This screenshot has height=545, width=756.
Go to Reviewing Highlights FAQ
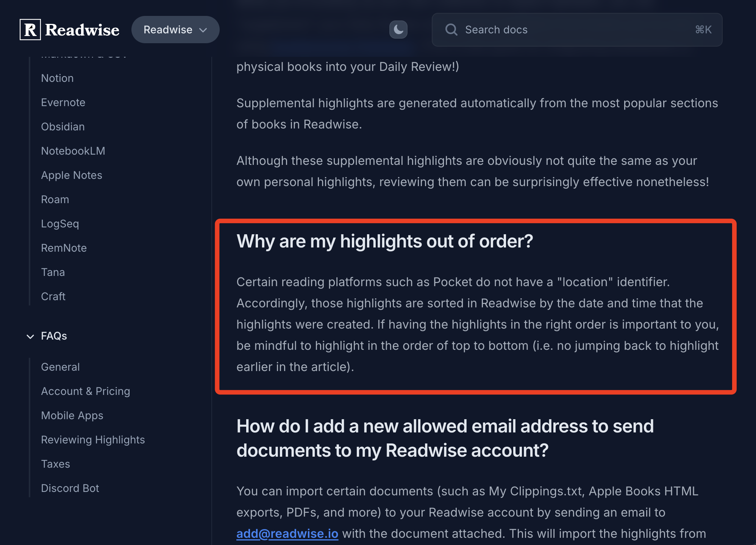(93, 440)
